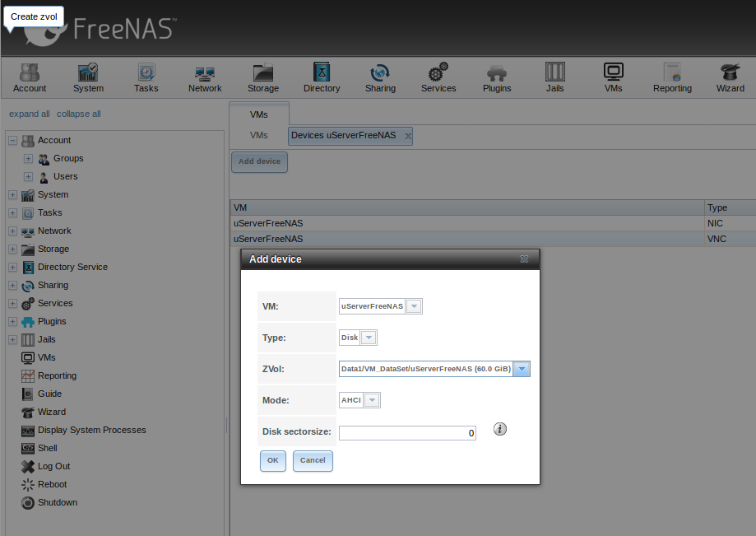The height and width of the screenshot is (536, 756).
Task: Expand the Groups tree node
Action: [29, 159]
